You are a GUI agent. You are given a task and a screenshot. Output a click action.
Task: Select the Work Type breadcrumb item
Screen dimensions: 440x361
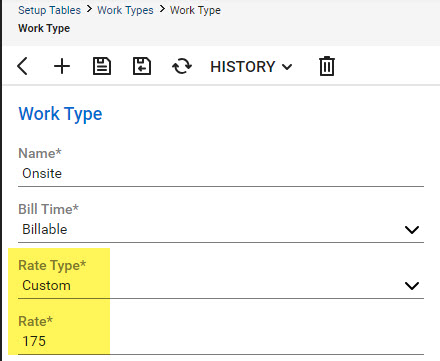(195, 10)
